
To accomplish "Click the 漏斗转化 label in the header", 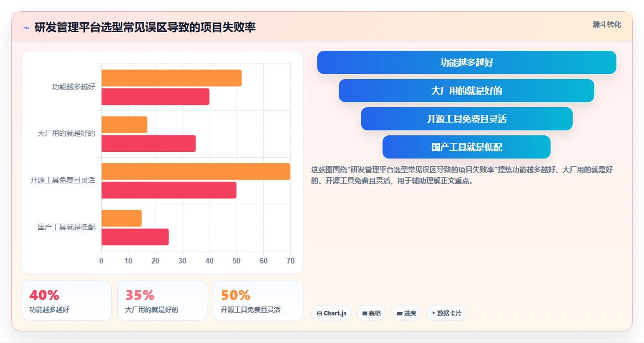I will (606, 25).
